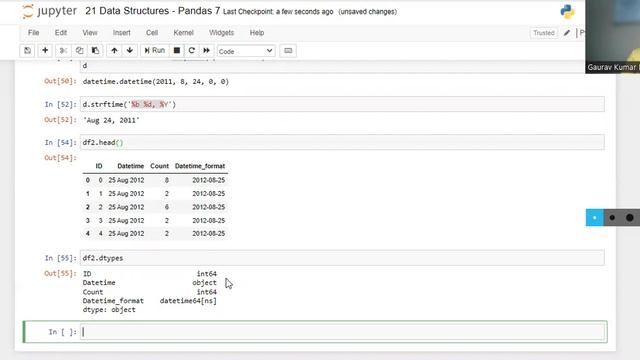Click the Datetime column header

click(131, 166)
